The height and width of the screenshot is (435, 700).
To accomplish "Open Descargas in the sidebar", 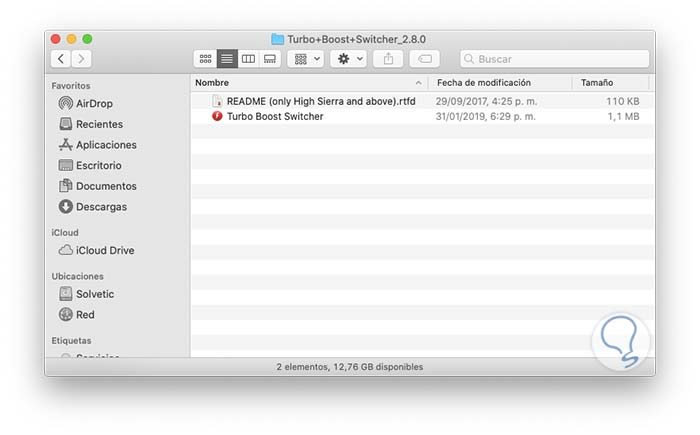I will pos(93,207).
